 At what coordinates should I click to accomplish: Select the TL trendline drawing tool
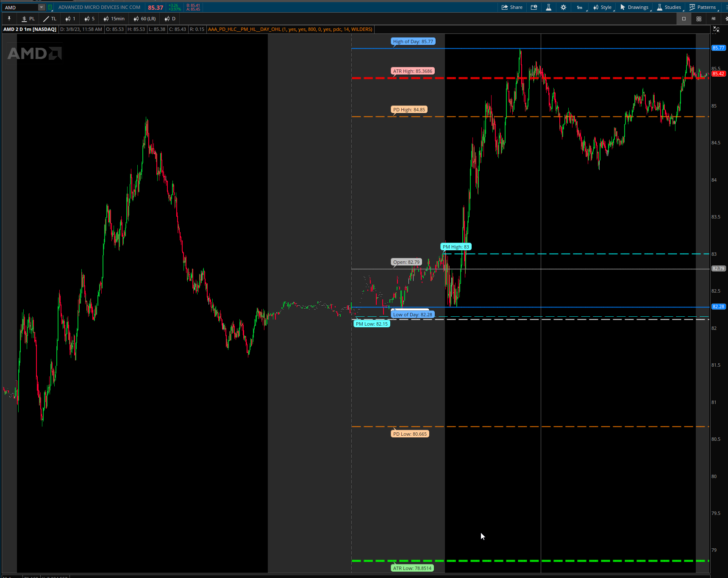coord(50,19)
